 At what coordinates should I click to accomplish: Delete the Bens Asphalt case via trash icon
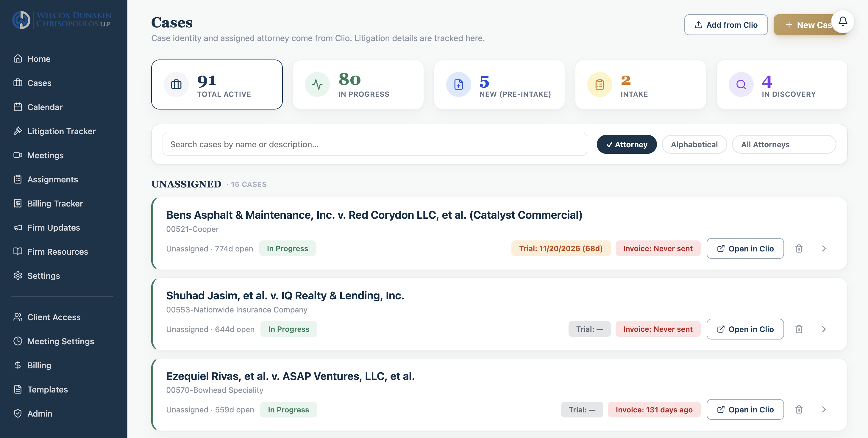click(799, 248)
